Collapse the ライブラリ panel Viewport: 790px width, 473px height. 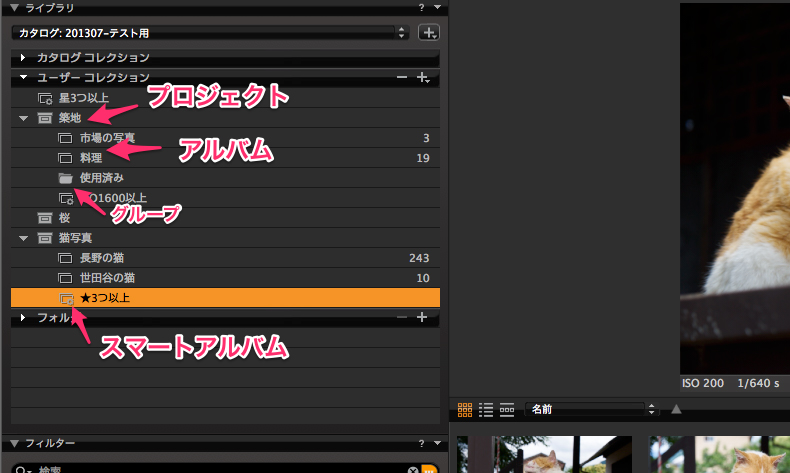click(12, 8)
